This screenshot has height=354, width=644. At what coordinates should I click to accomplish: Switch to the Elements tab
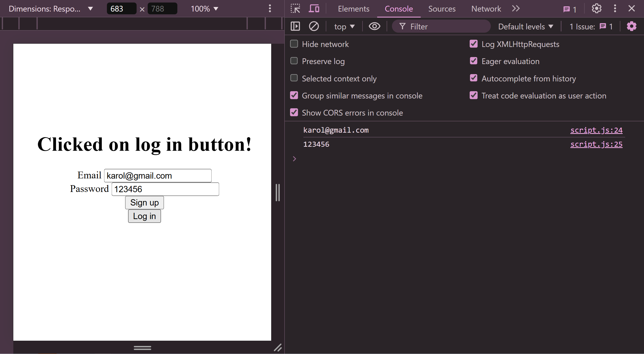tap(353, 8)
